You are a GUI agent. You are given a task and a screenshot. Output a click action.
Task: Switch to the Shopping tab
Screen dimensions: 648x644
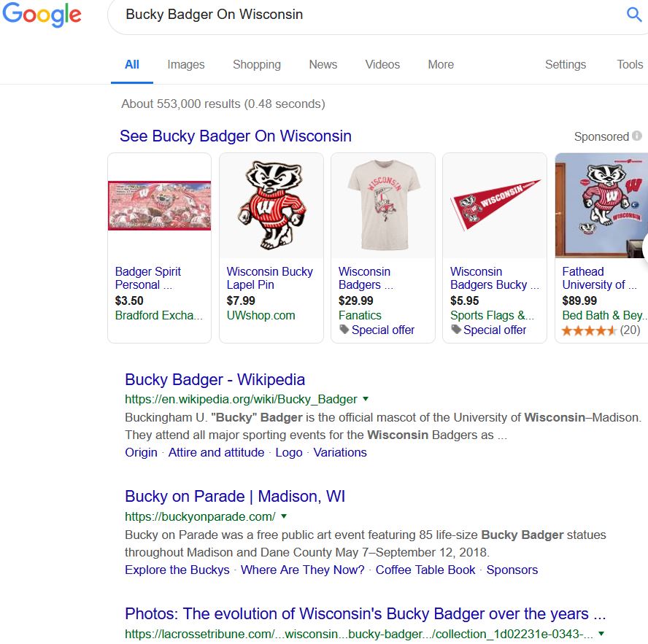[x=257, y=64]
